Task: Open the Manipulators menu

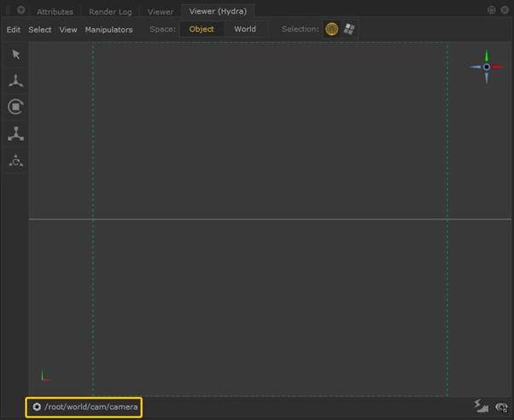Action: click(x=108, y=30)
